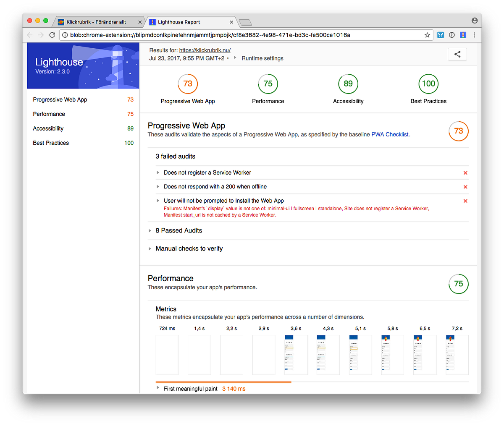Click the blue butterfly extension icon
This screenshot has height=426, width=504.
pos(441,35)
